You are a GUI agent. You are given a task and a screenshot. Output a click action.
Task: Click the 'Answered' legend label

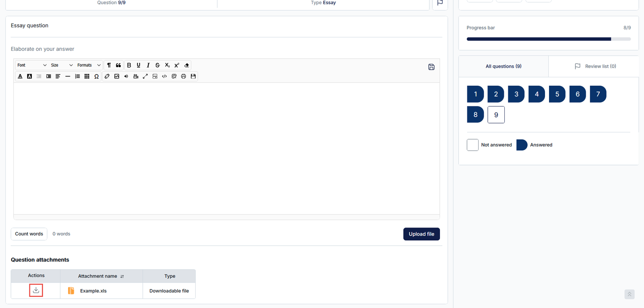click(x=541, y=145)
